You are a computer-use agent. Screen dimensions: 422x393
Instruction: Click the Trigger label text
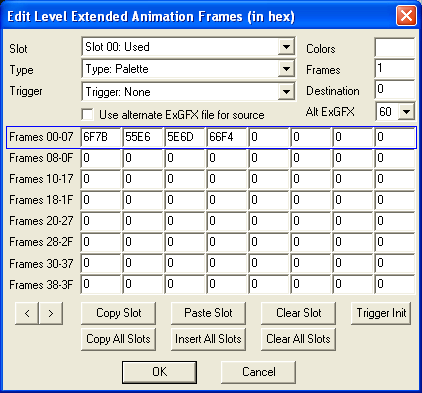click(x=26, y=91)
